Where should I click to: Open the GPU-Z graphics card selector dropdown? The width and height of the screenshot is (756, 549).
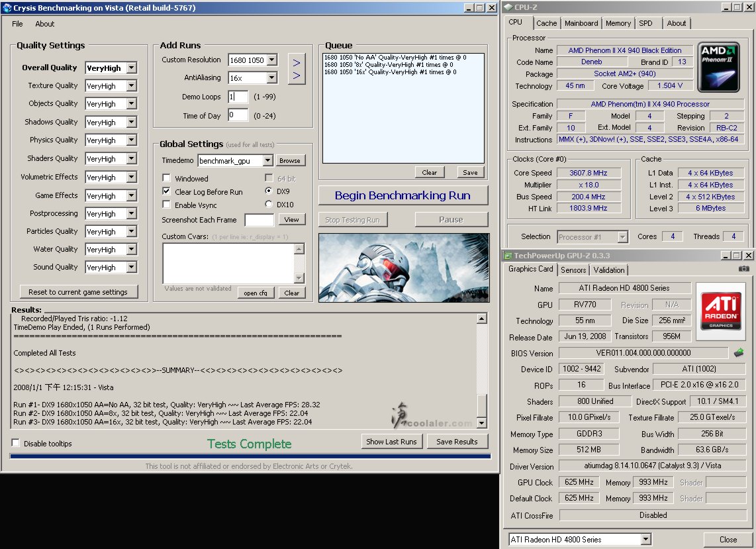pyautogui.click(x=645, y=539)
